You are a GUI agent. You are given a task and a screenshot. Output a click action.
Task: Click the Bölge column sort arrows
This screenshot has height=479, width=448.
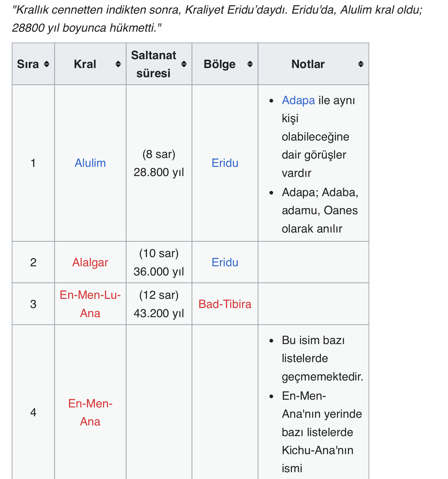[x=250, y=64]
